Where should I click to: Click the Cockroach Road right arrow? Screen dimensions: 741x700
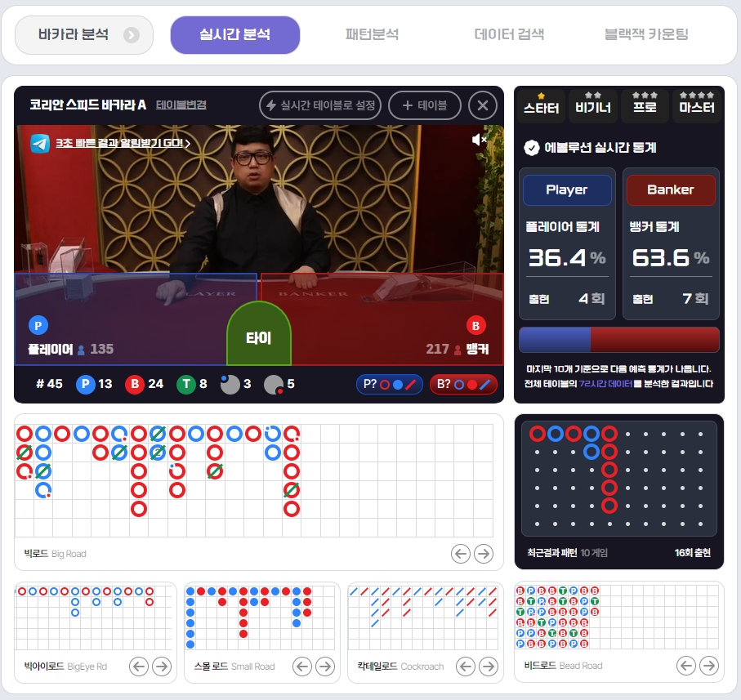(489, 667)
